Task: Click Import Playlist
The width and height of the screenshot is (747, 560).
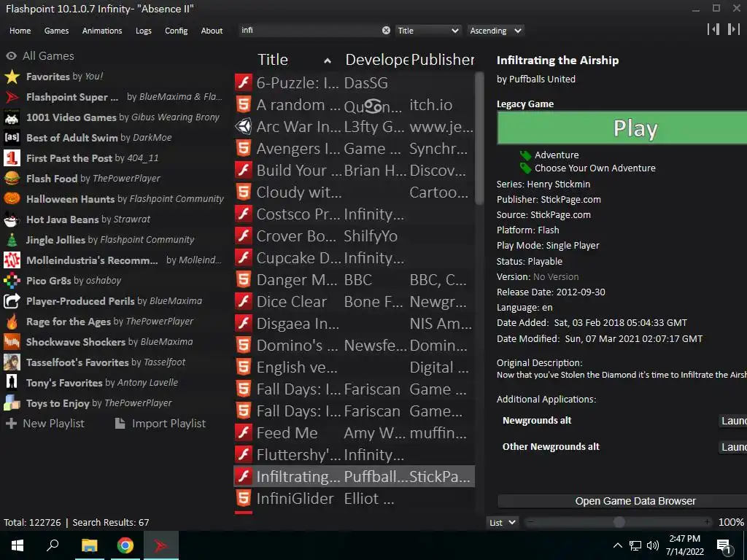Action: click(x=160, y=424)
